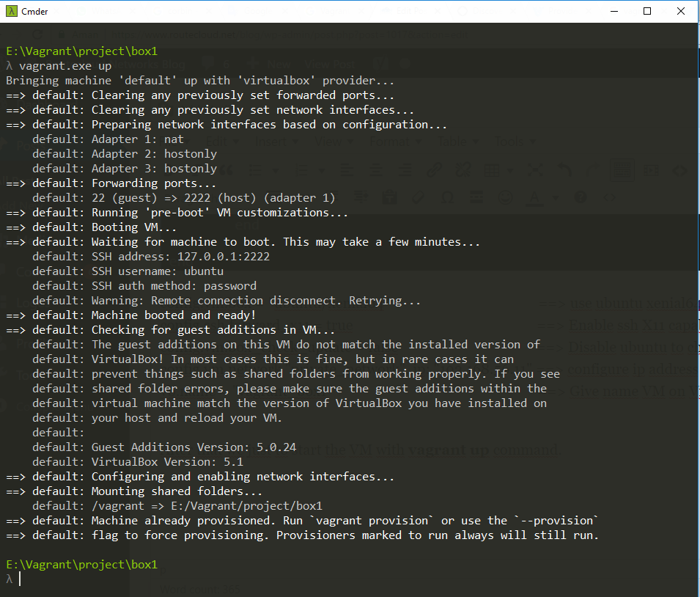The width and height of the screenshot is (700, 597).
Task: Click the Cmder lambda icon in title bar
Action: point(11,11)
